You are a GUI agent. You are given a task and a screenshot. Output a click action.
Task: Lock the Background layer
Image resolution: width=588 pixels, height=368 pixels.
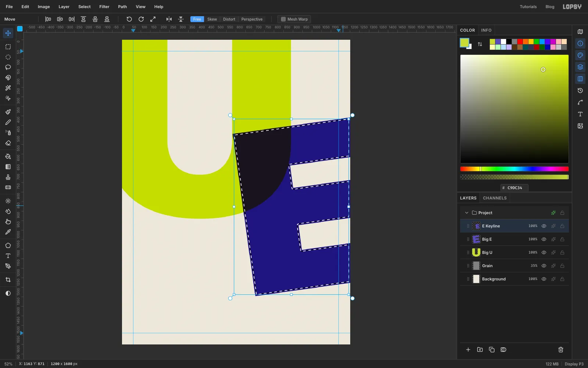562,279
